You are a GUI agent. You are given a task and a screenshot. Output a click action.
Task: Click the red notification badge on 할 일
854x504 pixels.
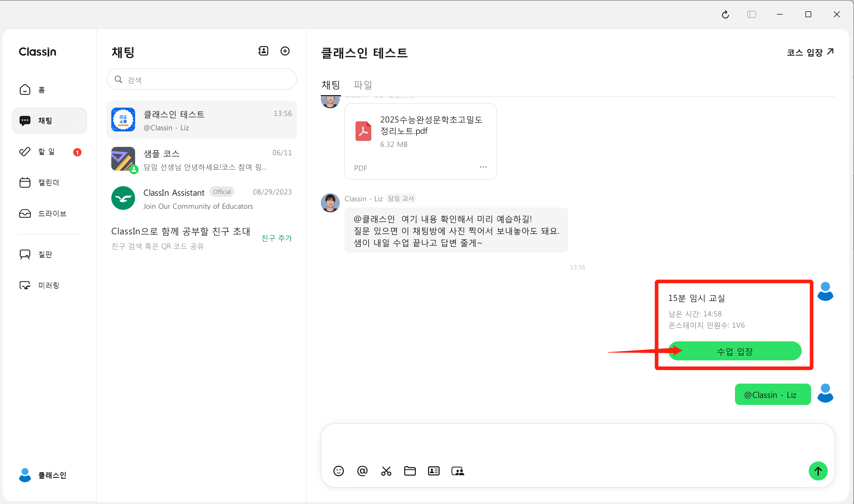(77, 153)
